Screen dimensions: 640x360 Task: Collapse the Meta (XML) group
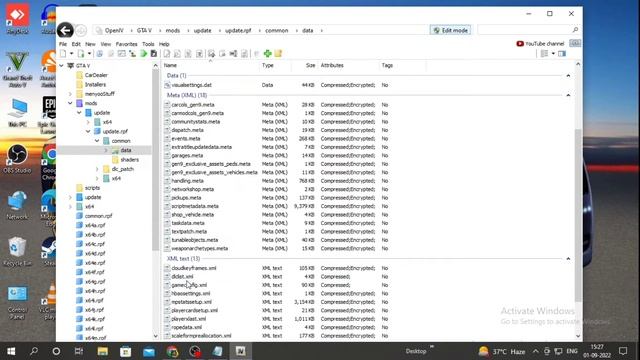click(568, 95)
